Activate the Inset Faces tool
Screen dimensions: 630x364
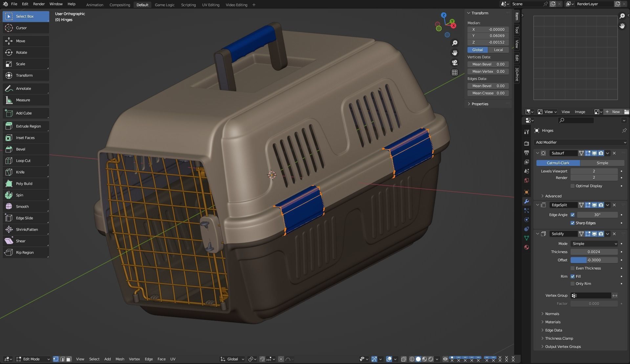click(x=26, y=138)
